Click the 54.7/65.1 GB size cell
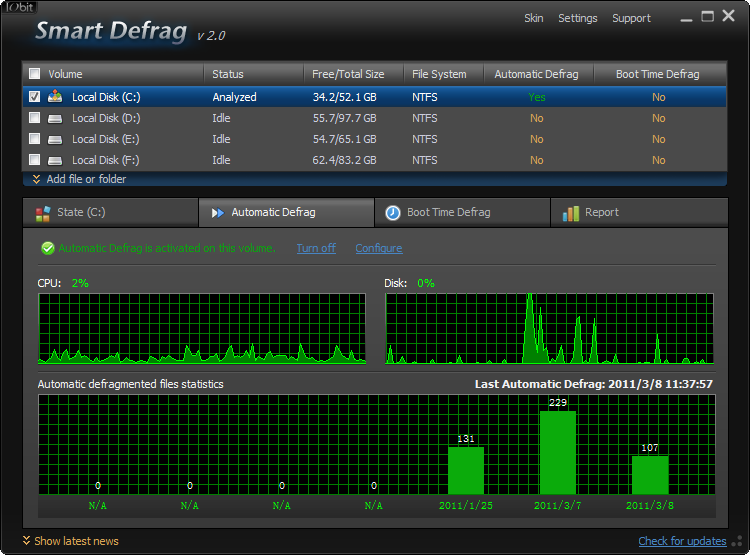The width and height of the screenshot is (750, 555). pos(344,139)
